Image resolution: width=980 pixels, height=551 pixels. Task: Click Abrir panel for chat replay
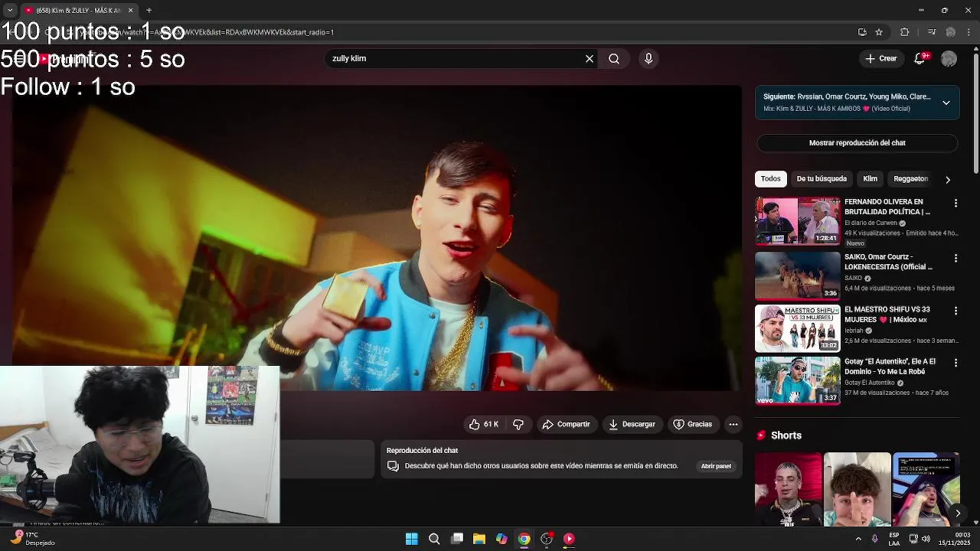(x=716, y=466)
